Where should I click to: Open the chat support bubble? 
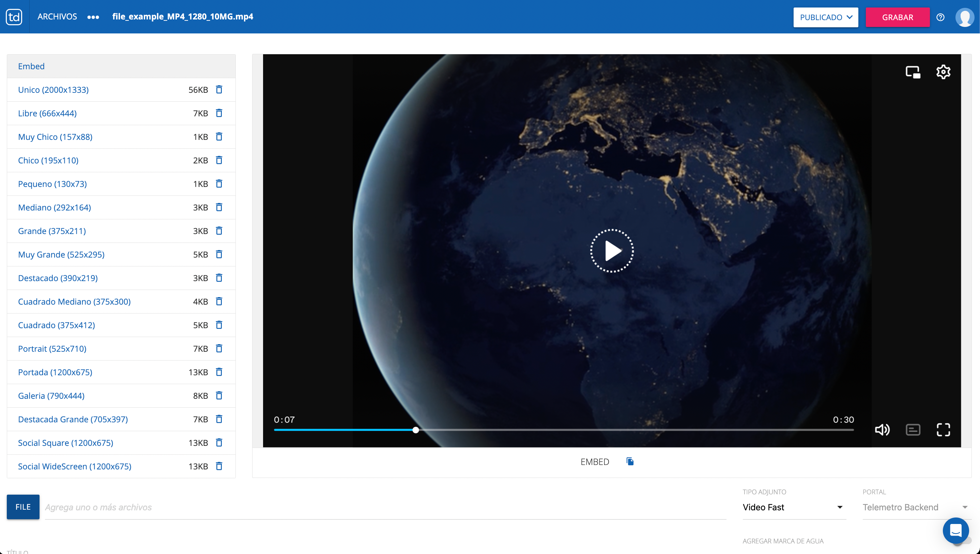pyautogui.click(x=956, y=530)
